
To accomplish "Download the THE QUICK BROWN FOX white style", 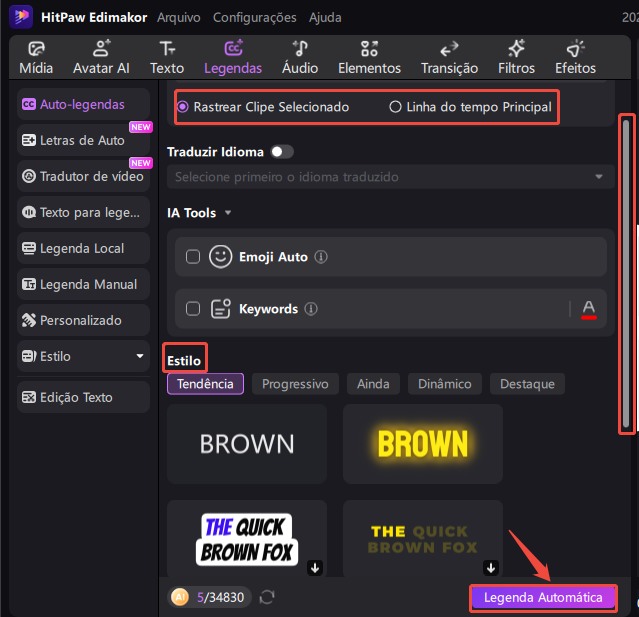I will [315, 568].
